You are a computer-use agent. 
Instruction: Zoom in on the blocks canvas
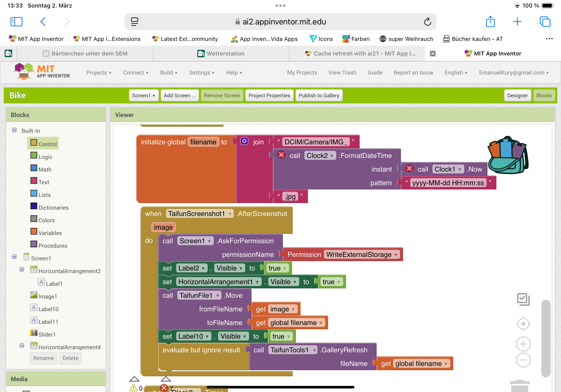pyautogui.click(x=523, y=344)
